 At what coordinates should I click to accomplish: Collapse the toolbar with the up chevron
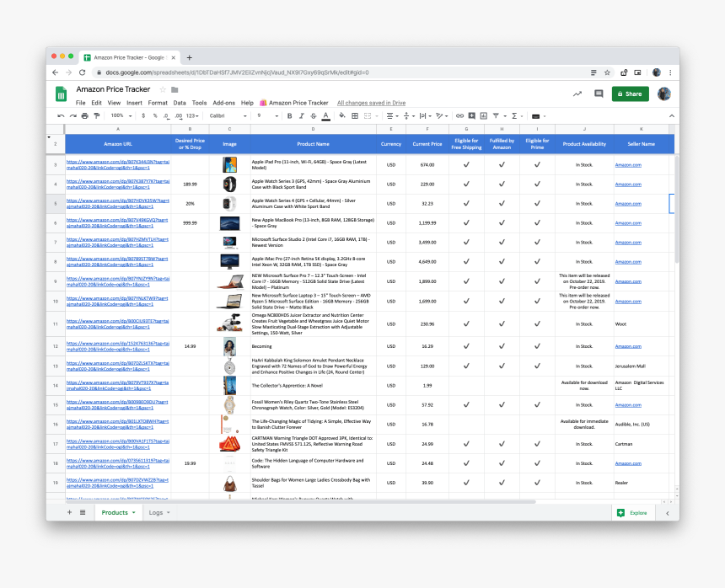tap(671, 116)
